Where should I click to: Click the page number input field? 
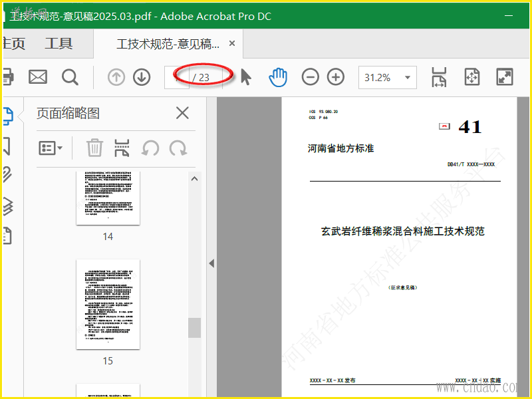click(177, 77)
